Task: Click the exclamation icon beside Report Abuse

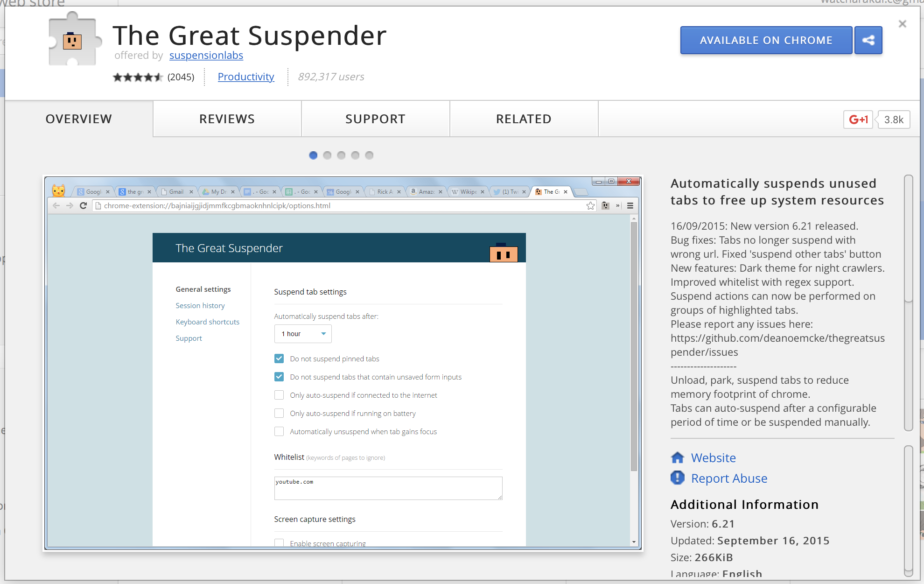Action: point(677,478)
